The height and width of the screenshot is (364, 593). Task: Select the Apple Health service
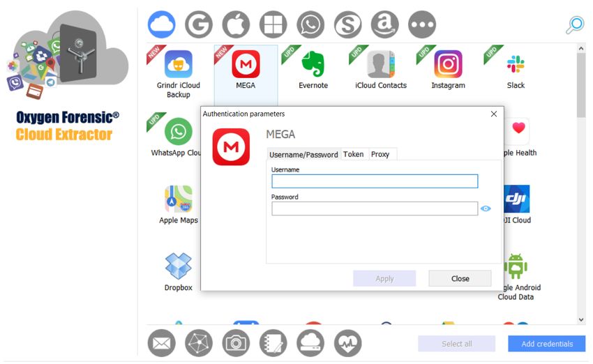(x=520, y=137)
